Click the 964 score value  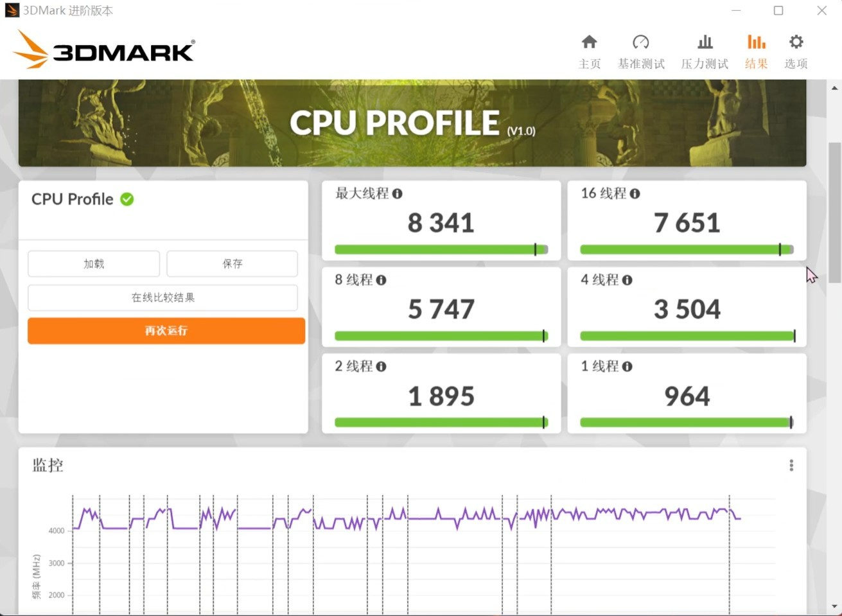click(687, 396)
